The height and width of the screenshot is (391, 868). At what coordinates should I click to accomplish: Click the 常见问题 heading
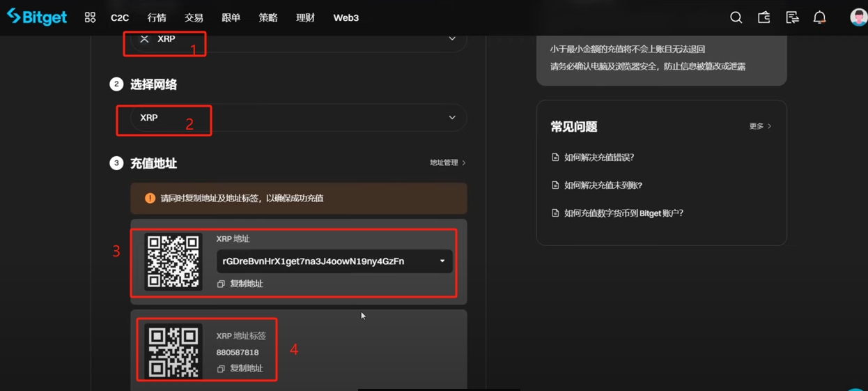[x=574, y=127]
